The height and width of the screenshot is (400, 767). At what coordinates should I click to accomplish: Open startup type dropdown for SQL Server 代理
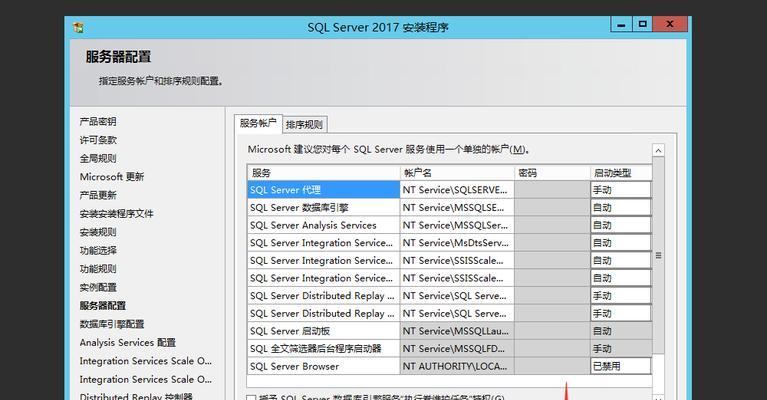tap(621, 190)
